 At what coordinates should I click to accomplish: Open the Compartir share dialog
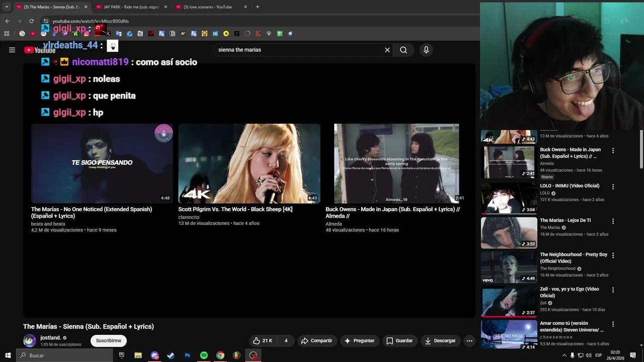317,340
